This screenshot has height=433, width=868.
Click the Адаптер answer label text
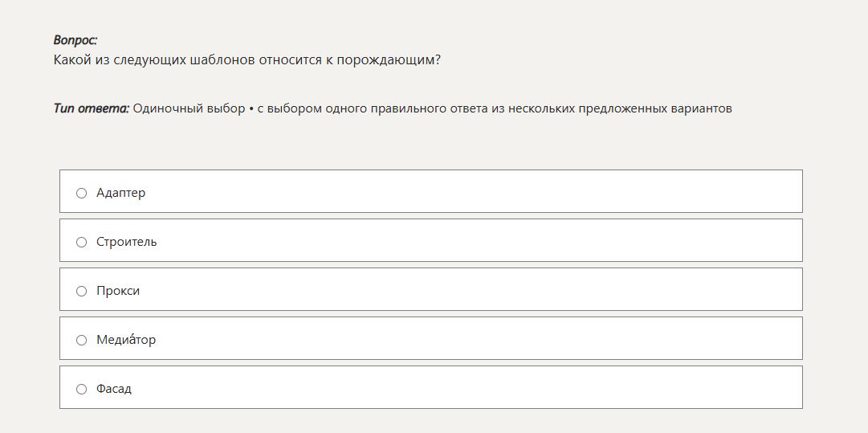click(x=120, y=193)
